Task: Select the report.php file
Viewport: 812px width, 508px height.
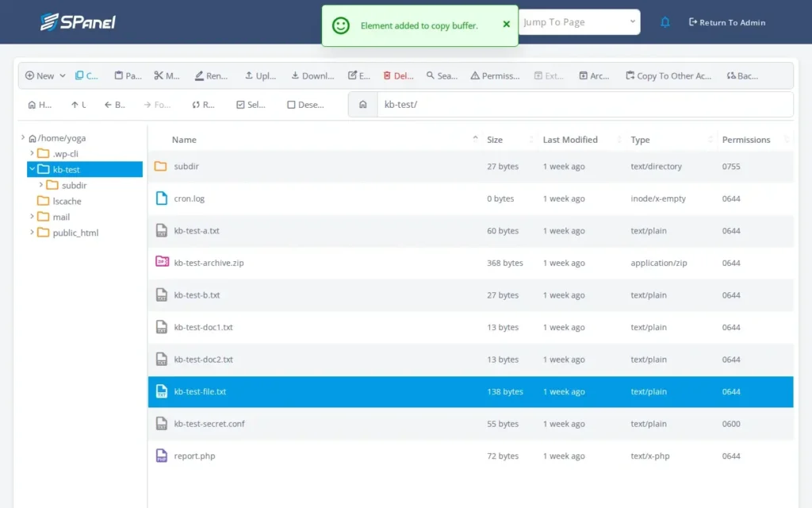Action: tap(470, 456)
